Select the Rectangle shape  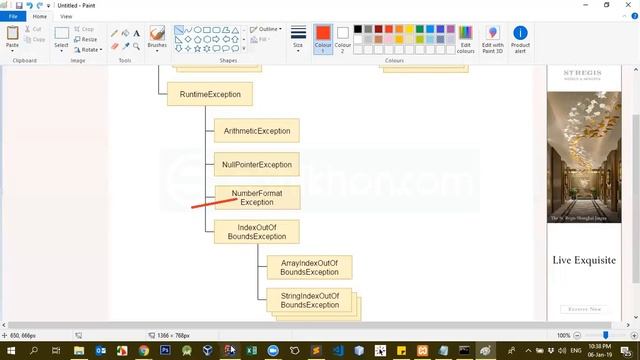click(x=207, y=30)
